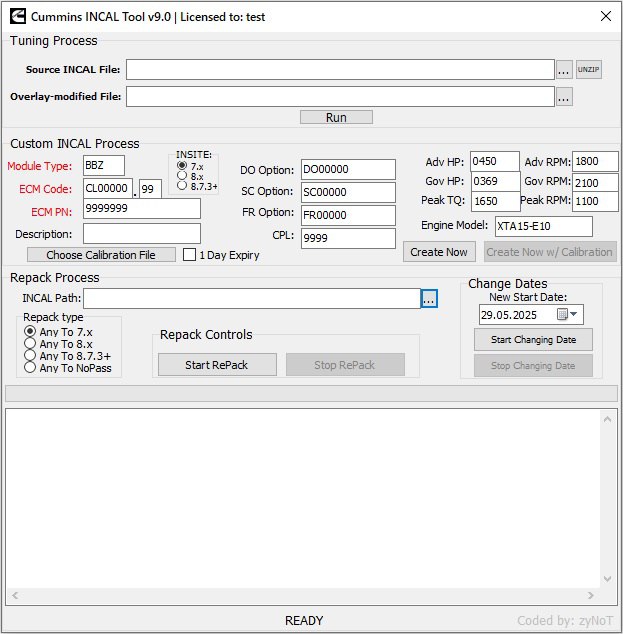
Task: Open the New Start Date calendar dropdown
Action: click(x=568, y=314)
